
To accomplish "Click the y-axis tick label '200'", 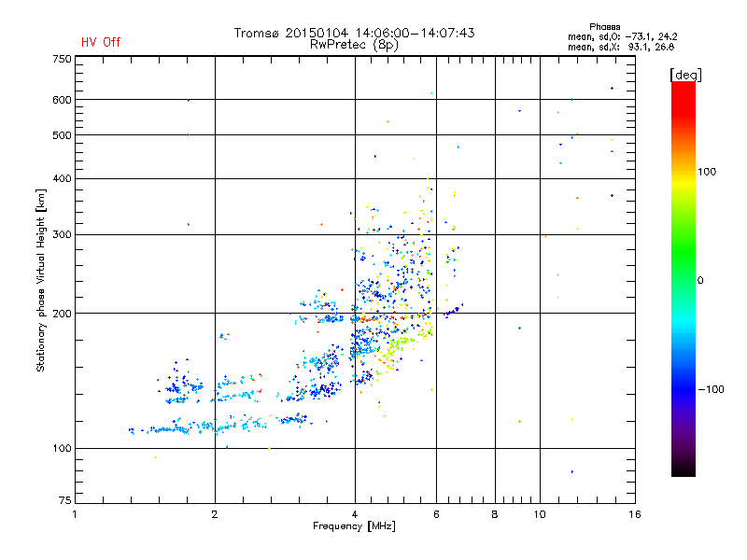I will point(62,314).
